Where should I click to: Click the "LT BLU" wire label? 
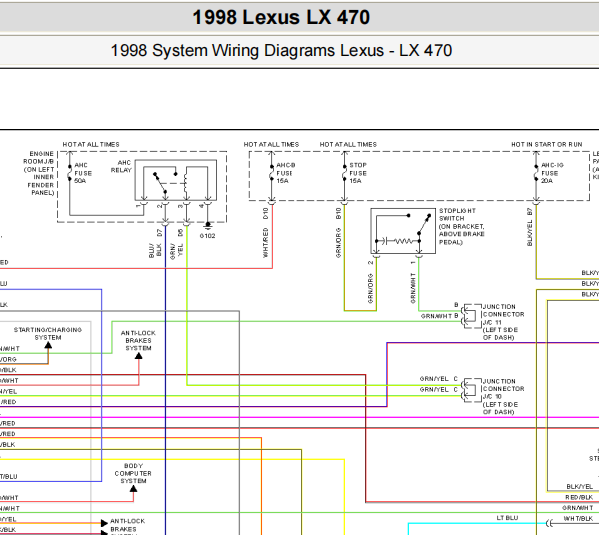coord(507,518)
